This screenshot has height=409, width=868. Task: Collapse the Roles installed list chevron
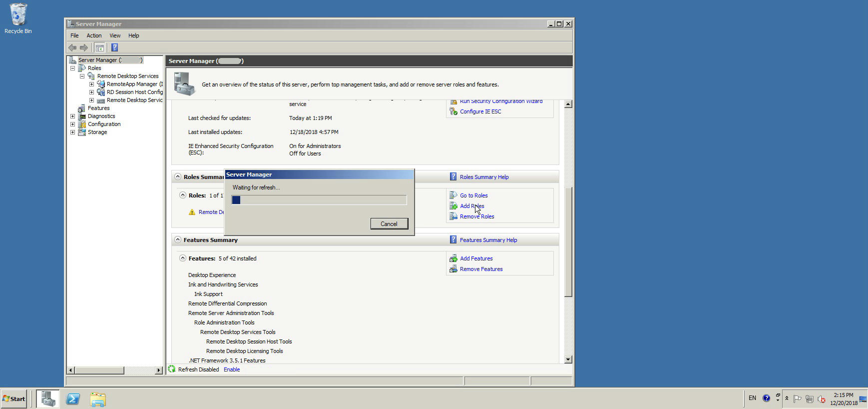tap(183, 195)
